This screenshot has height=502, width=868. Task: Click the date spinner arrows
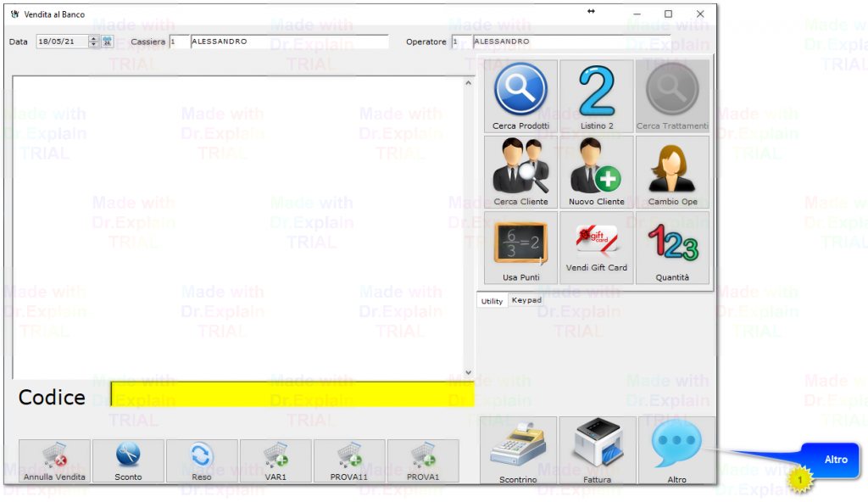pyautogui.click(x=94, y=42)
